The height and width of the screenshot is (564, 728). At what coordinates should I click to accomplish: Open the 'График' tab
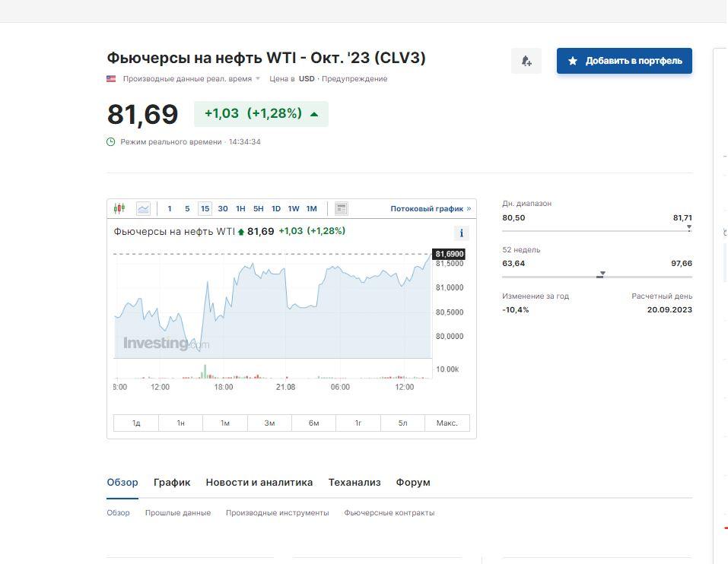coord(172,483)
